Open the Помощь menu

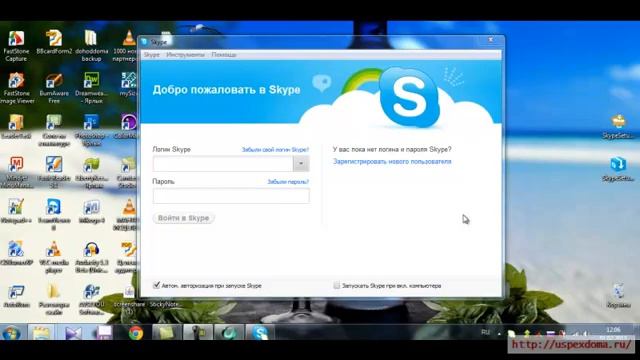pyautogui.click(x=224, y=55)
